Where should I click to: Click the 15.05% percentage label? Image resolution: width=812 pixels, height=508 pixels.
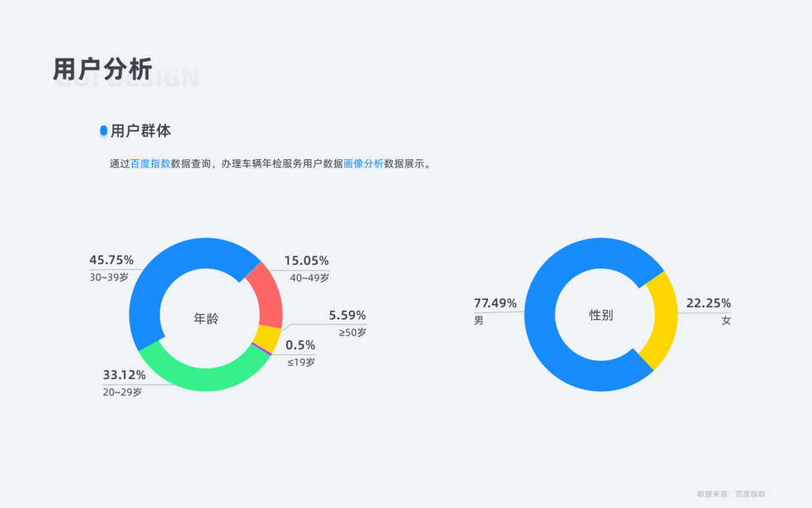[x=306, y=261]
